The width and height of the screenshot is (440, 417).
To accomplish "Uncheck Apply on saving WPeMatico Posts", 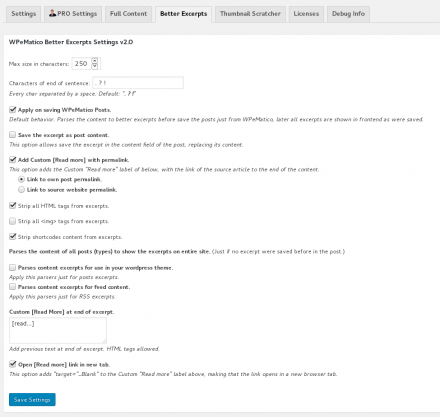I will (x=13, y=109).
